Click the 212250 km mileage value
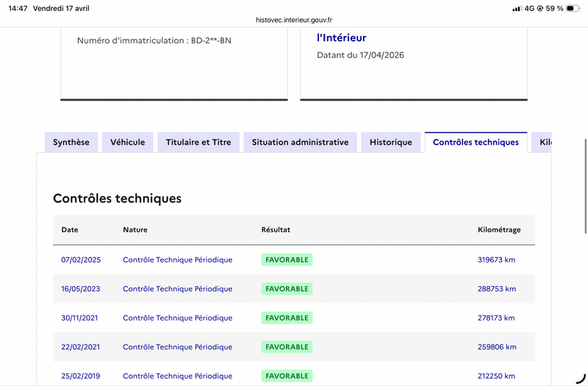Image resolution: width=588 pixels, height=386 pixels. coord(497,376)
